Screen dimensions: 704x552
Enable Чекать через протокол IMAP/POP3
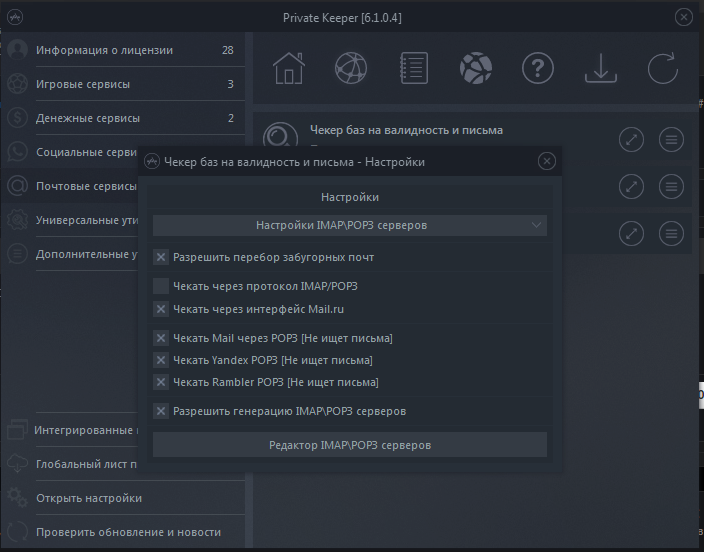(x=161, y=286)
